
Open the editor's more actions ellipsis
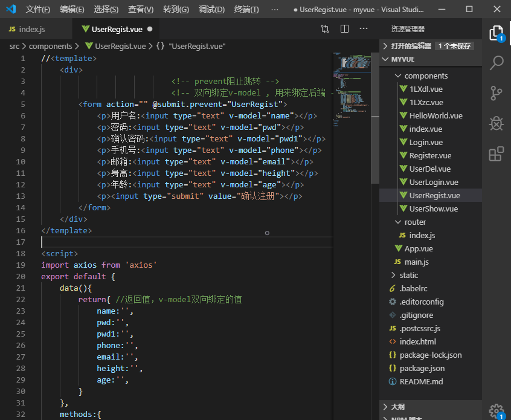pyautogui.click(x=364, y=29)
